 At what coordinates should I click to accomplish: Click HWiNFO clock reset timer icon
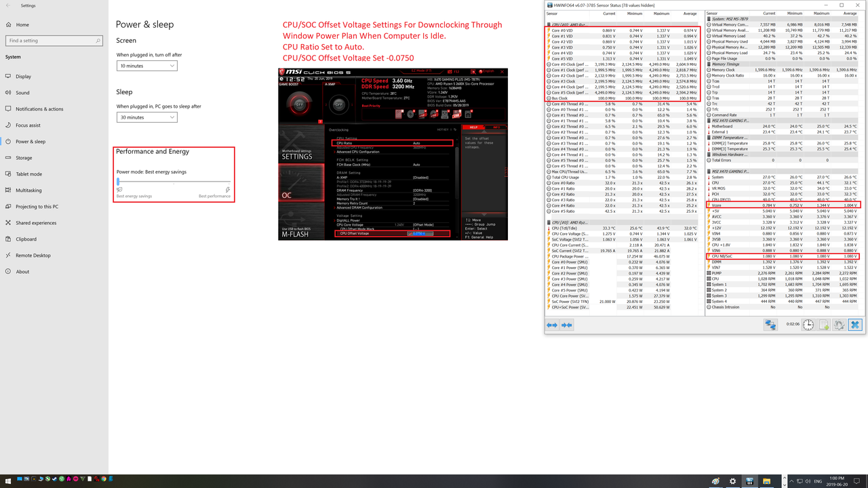[x=808, y=325]
